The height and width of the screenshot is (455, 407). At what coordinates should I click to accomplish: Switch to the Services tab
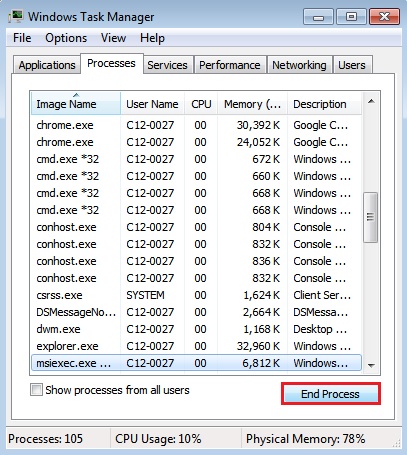pos(167,65)
